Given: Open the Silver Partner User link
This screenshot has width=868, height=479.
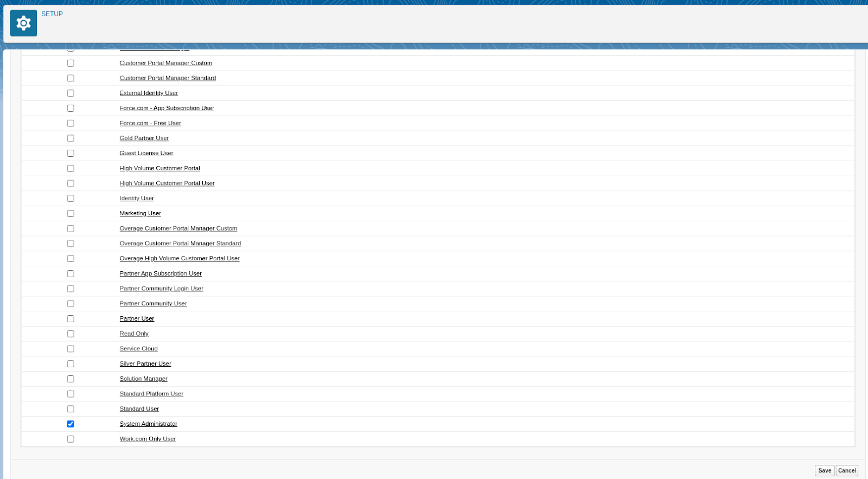Looking at the screenshot, I should [145, 364].
